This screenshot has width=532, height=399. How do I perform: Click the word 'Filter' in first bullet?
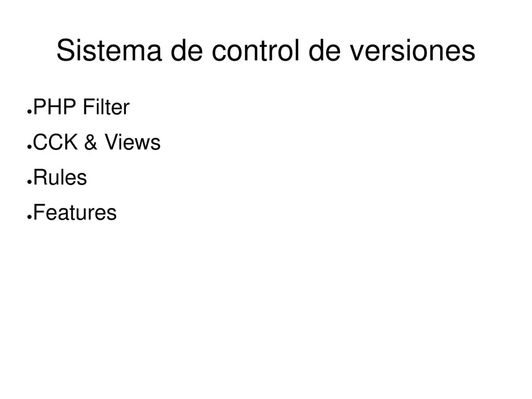tap(106, 107)
